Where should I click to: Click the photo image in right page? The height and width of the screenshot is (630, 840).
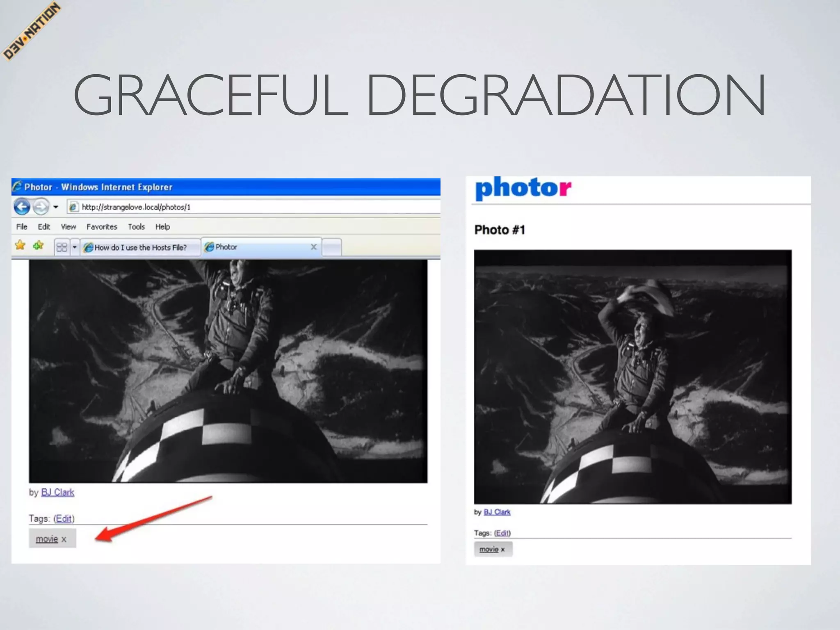(633, 377)
